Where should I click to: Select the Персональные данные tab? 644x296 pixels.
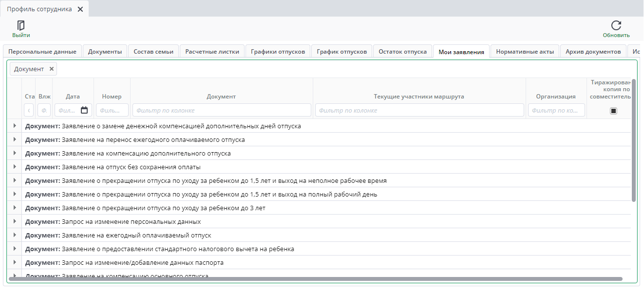(x=42, y=52)
